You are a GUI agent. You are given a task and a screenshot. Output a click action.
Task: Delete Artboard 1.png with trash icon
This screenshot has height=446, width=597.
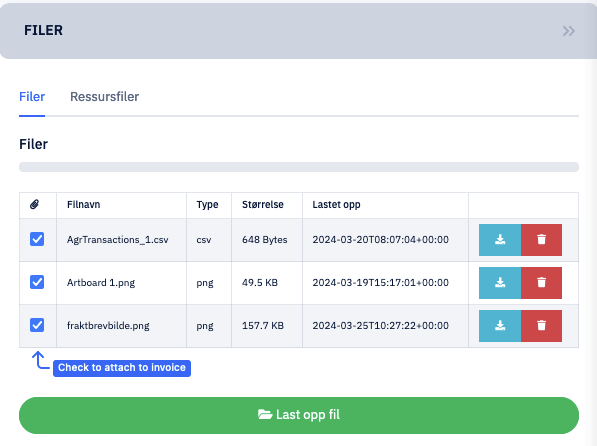pos(541,283)
